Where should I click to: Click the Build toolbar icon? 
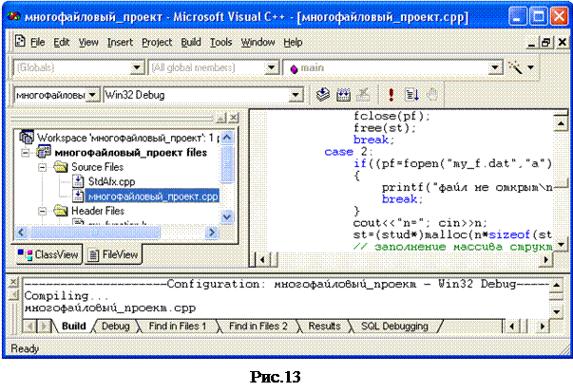(x=343, y=95)
